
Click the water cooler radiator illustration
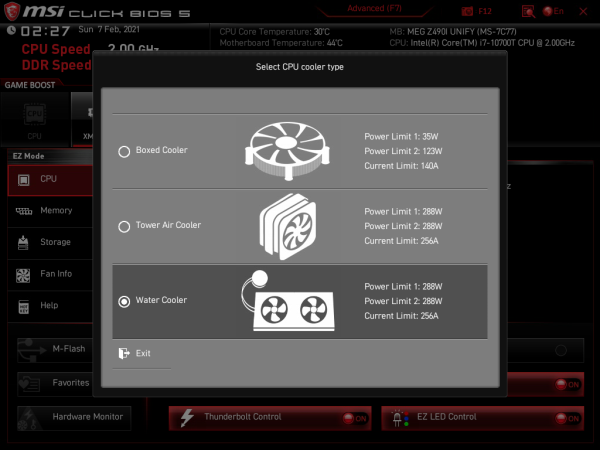coord(288,301)
